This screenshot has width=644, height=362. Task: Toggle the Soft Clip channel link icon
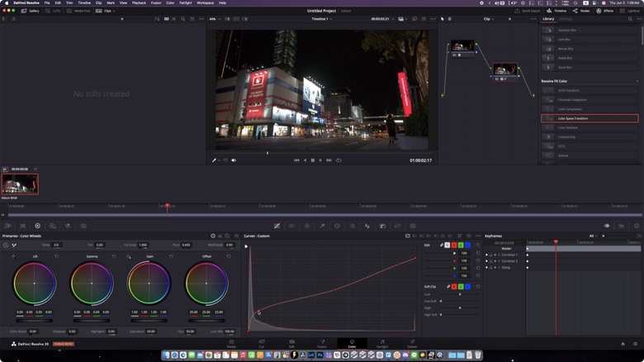[x=448, y=287]
